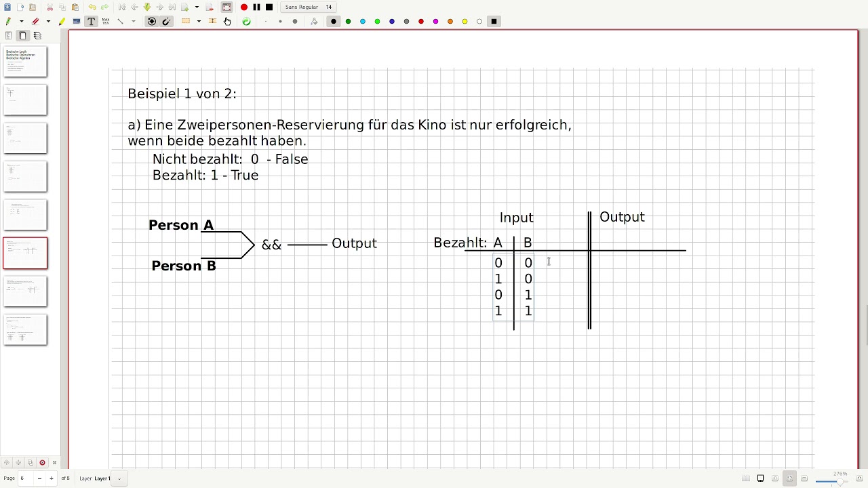Pick the dark green color

[348, 22]
